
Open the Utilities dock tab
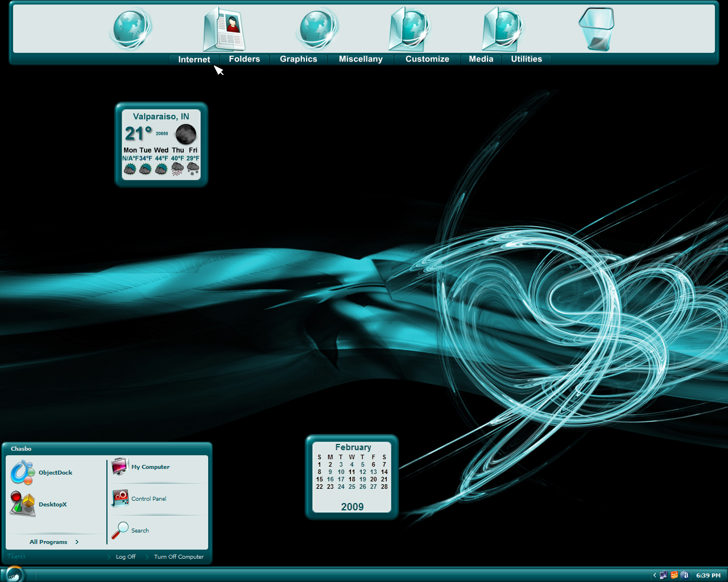(x=527, y=59)
